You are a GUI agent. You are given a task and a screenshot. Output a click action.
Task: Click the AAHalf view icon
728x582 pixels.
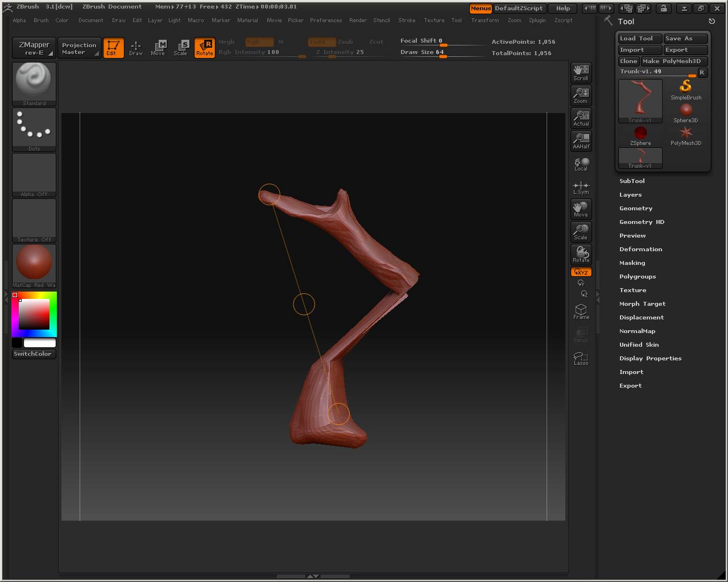(x=581, y=140)
